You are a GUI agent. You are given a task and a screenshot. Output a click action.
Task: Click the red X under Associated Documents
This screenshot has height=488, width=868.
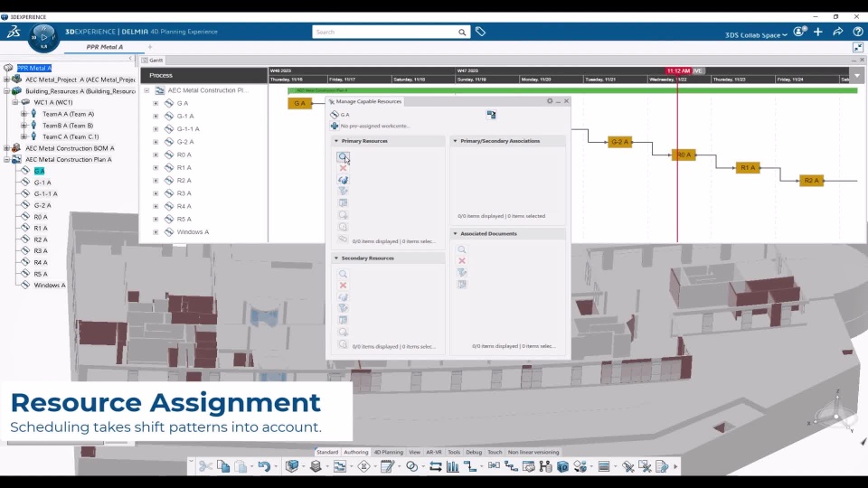click(462, 260)
